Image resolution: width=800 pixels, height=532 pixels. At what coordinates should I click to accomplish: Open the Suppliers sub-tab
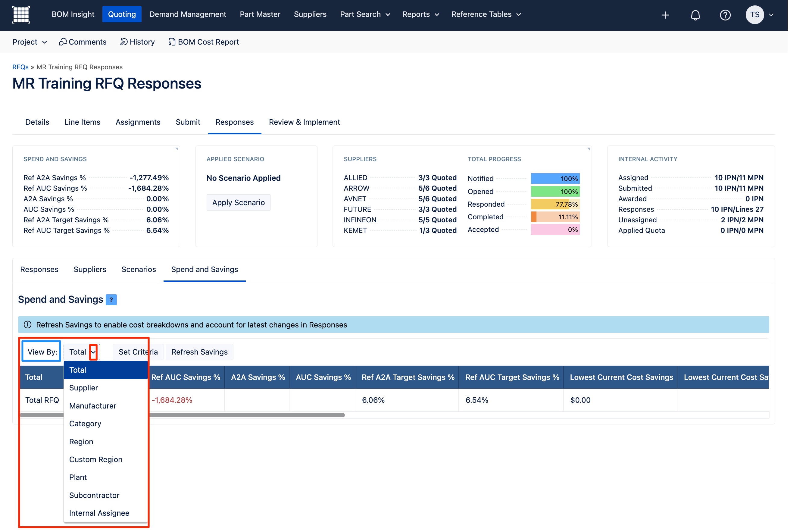pos(90,269)
